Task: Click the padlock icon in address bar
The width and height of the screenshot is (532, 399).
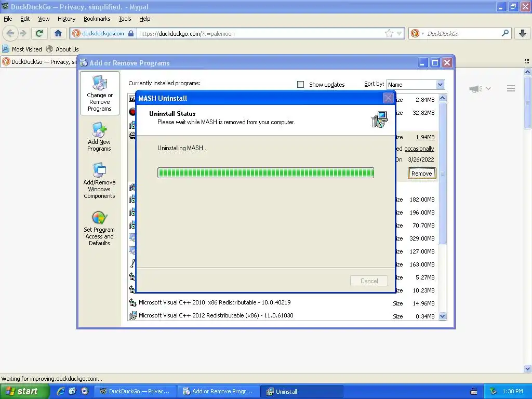Action: [131, 34]
